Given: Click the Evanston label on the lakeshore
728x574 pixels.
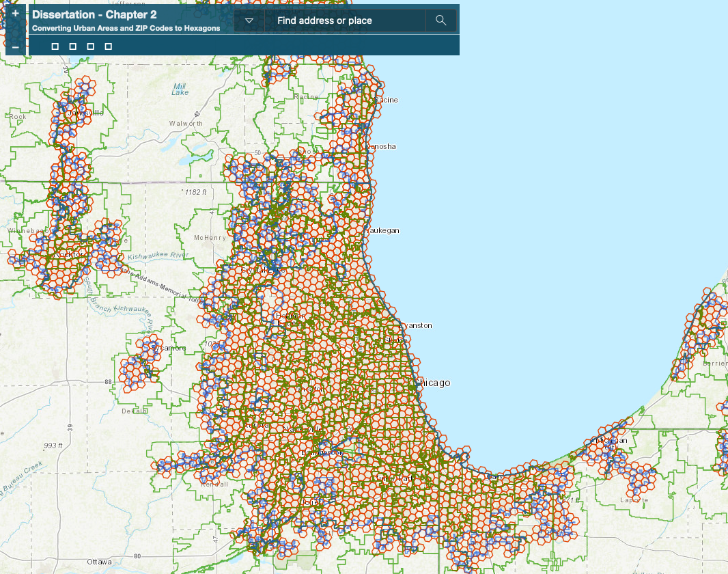Looking at the screenshot, I should tap(416, 326).
